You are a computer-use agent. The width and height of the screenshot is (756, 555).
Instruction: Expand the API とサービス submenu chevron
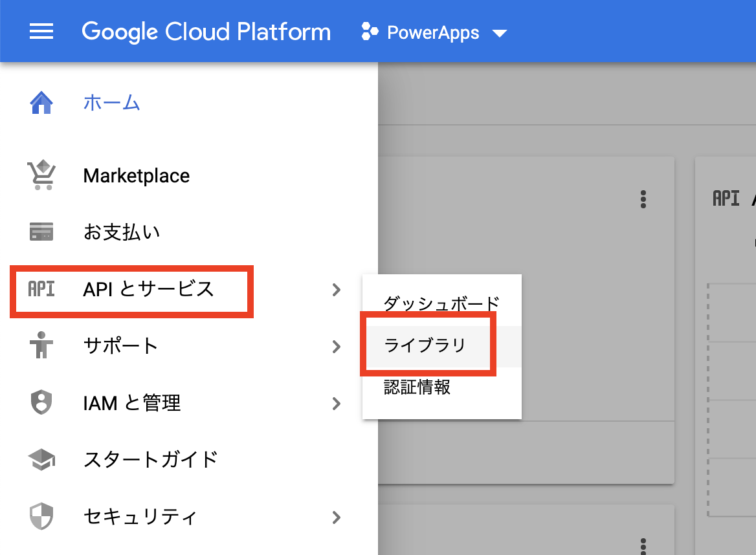click(337, 290)
